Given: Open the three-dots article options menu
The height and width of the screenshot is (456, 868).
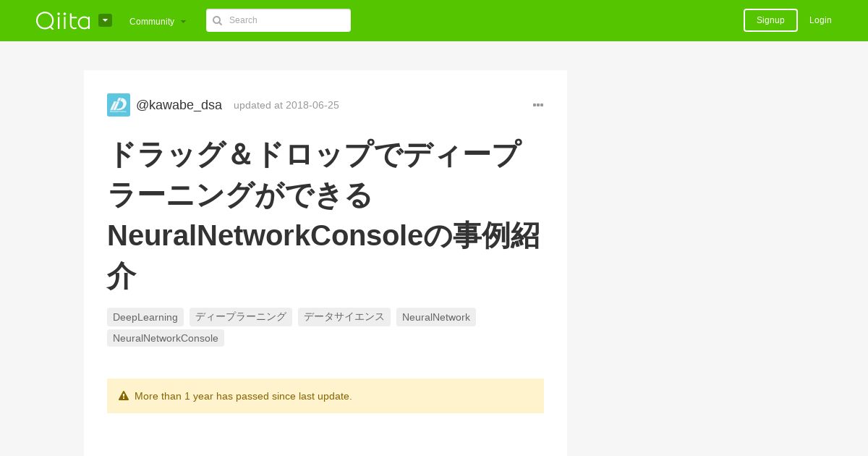Looking at the screenshot, I should coord(538,105).
